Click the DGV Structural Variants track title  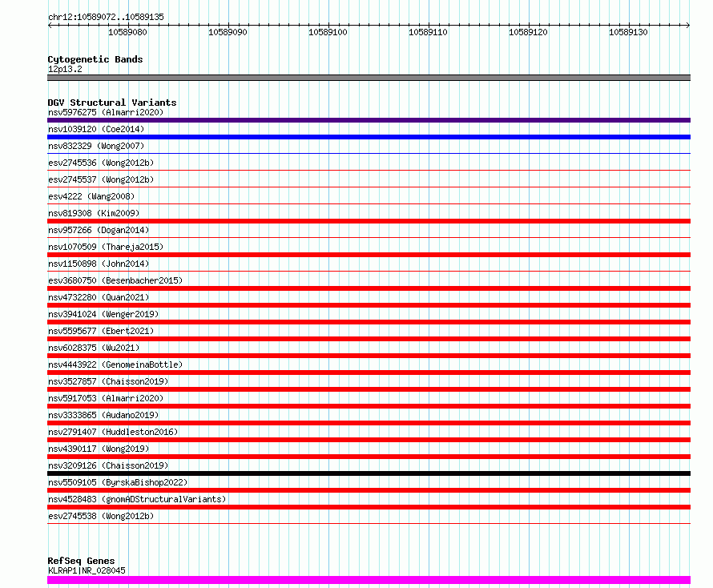coord(112,103)
